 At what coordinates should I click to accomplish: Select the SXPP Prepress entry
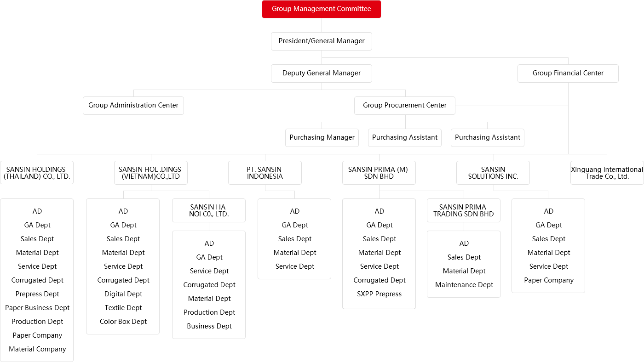point(379,294)
